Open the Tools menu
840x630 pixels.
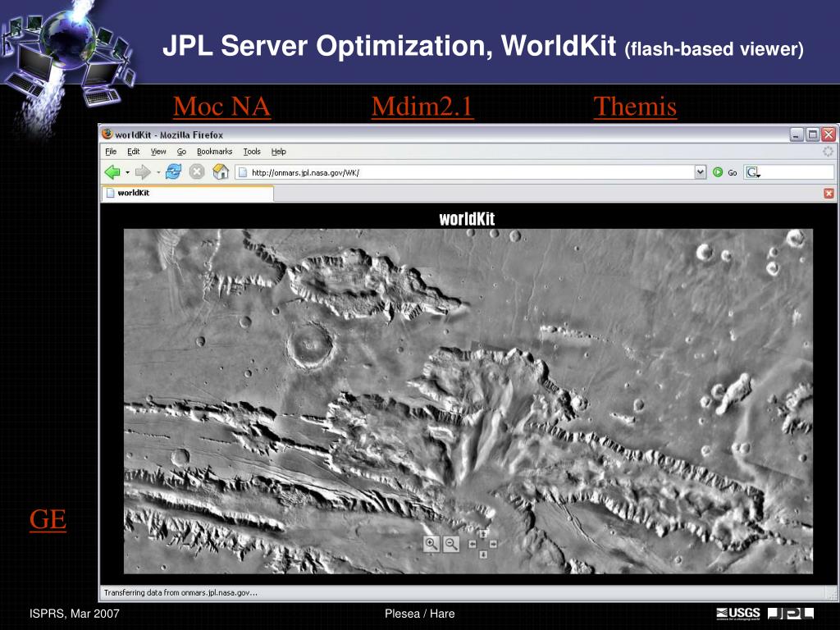click(x=252, y=152)
